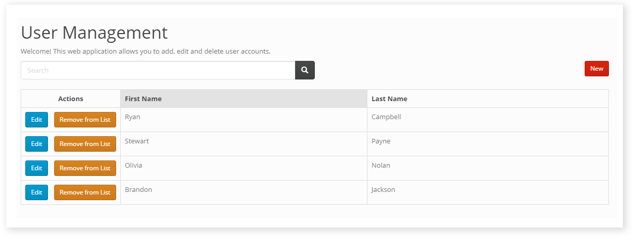Select the Nolan last name cell
The image size is (644, 243).
coord(381,166)
